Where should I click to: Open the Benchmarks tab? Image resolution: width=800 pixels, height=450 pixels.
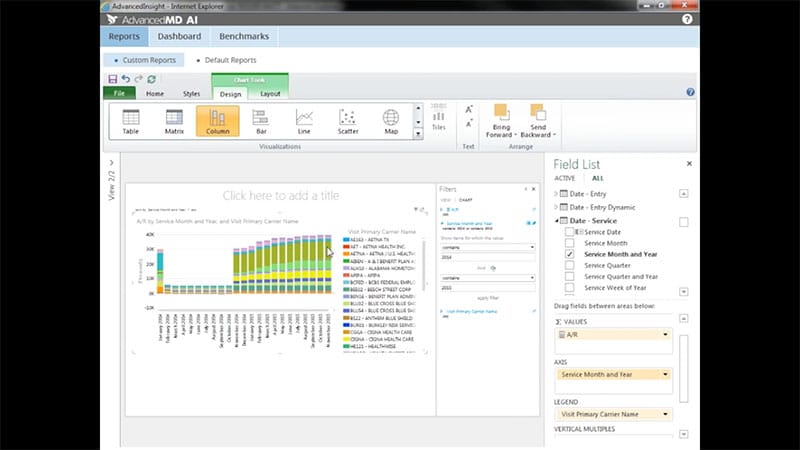[x=244, y=36]
